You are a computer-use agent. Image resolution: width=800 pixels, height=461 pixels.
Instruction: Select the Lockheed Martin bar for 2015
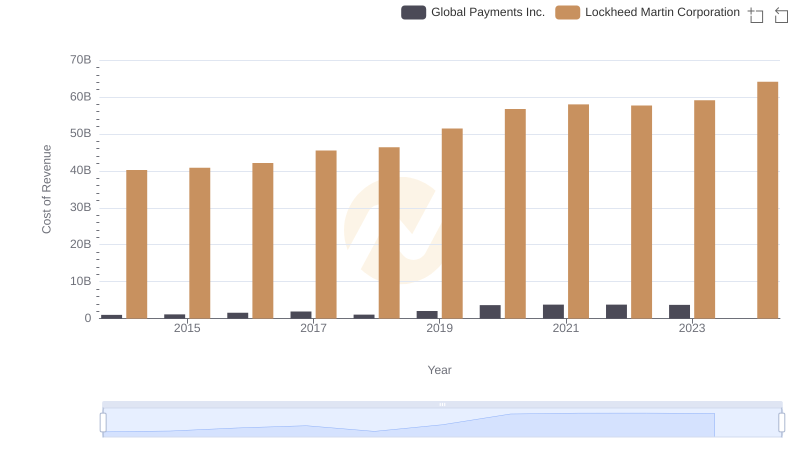point(199,243)
